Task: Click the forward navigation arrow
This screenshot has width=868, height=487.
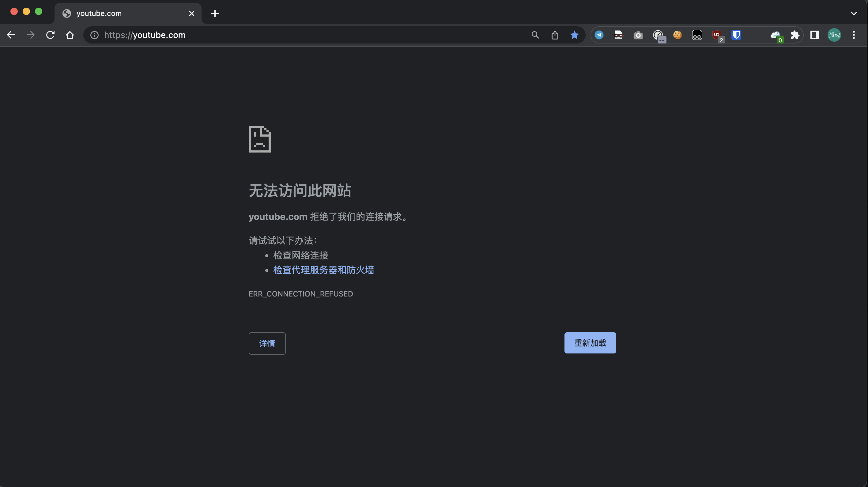Action: pos(31,35)
